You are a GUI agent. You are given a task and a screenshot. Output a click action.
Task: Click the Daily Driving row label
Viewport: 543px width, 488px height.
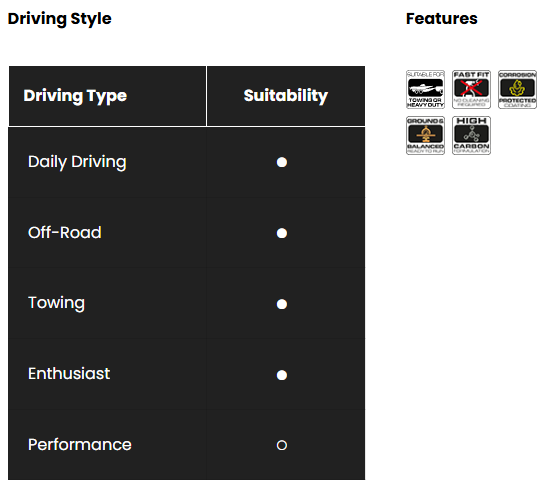coord(77,162)
